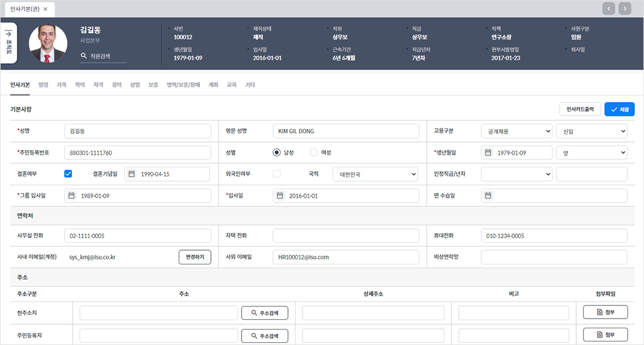Open the 인정직급/년차 dropdown
This screenshot has width=644, height=345.
[x=517, y=174]
